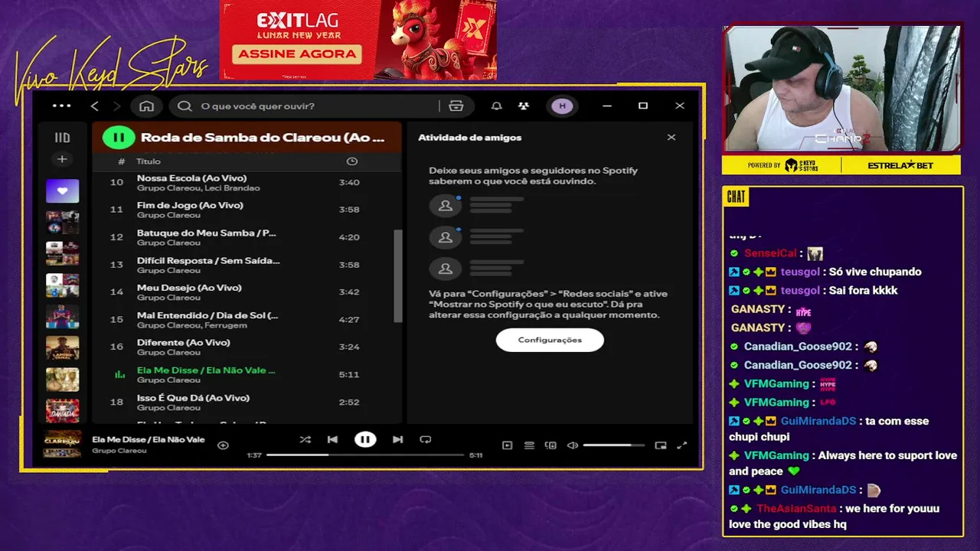Open now-playing title Ela Me Disse
The height and width of the screenshot is (551, 980).
149,439
